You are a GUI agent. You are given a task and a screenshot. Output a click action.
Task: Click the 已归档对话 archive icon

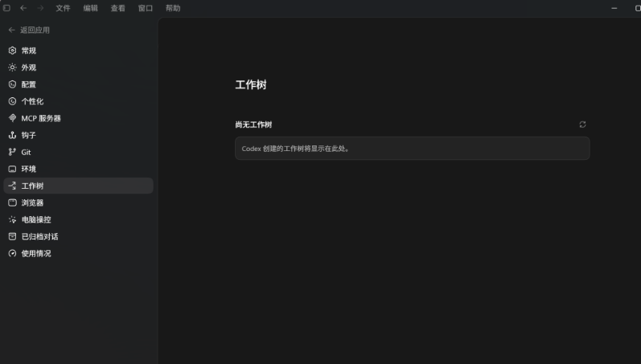click(x=12, y=236)
